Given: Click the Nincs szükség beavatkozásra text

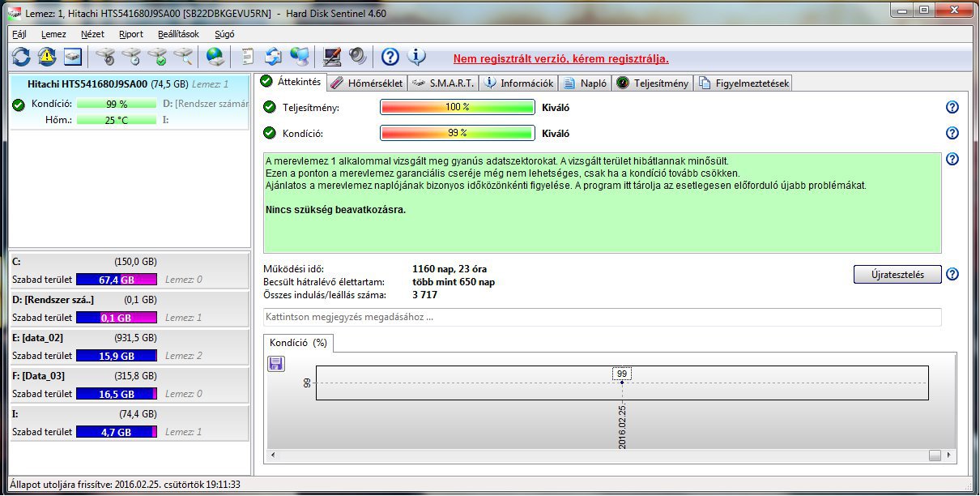Looking at the screenshot, I should tap(335, 210).
